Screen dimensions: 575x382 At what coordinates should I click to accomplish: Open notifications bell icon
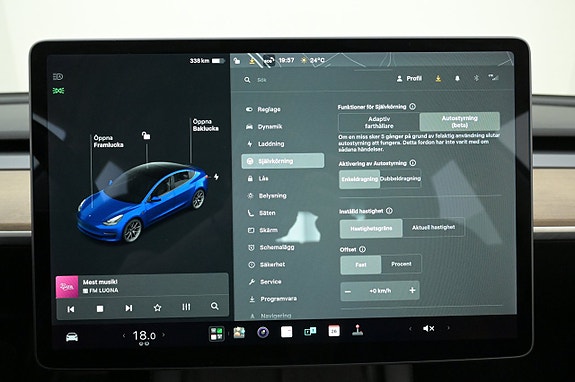coord(457,78)
